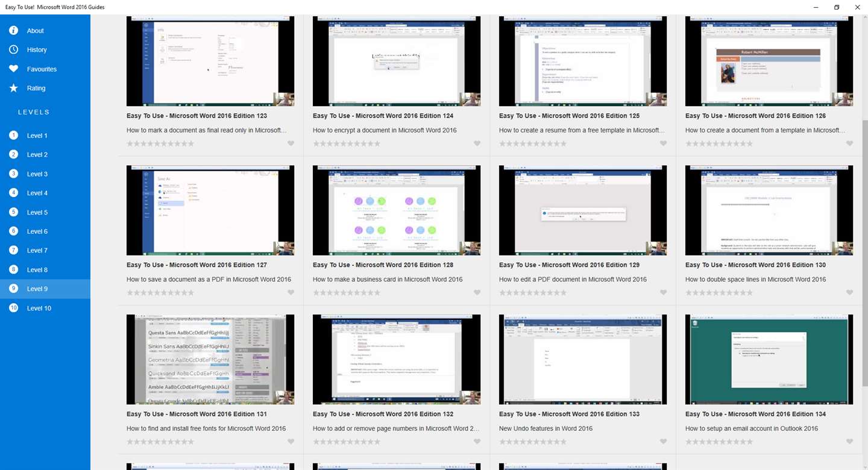The image size is (868, 470).
Task: Click 'How to save a document as a PDF' text
Action: coord(209,280)
